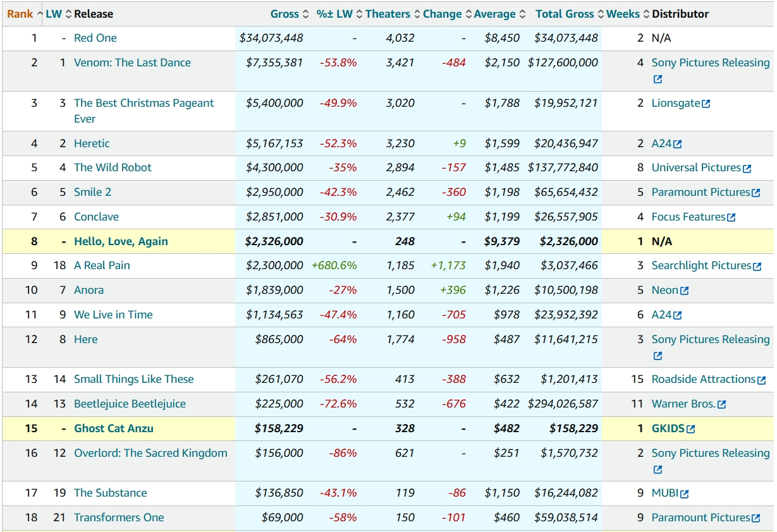This screenshot has width=777, height=532.
Task: Open The Best Christmas Pageant Ever link
Action: (144, 111)
